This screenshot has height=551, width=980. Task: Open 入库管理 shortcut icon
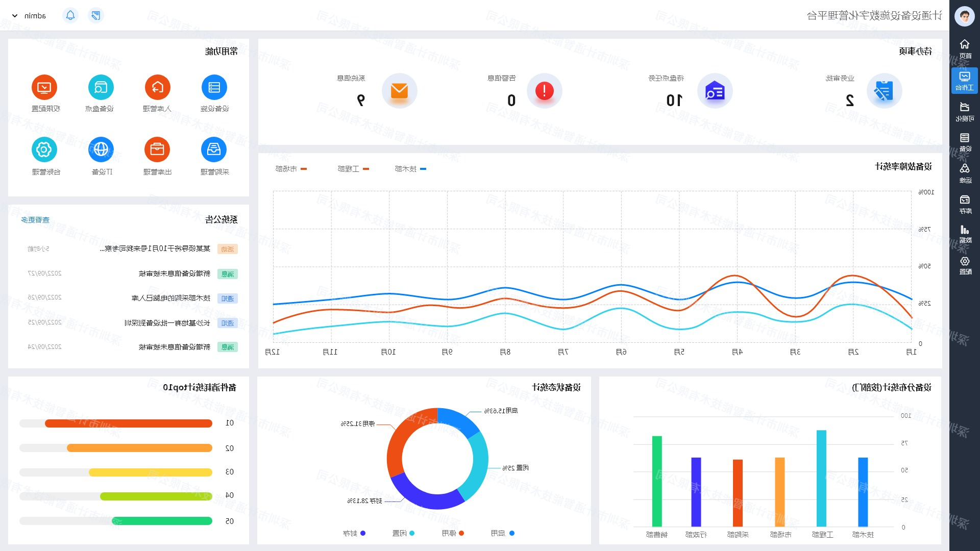pos(157,88)
